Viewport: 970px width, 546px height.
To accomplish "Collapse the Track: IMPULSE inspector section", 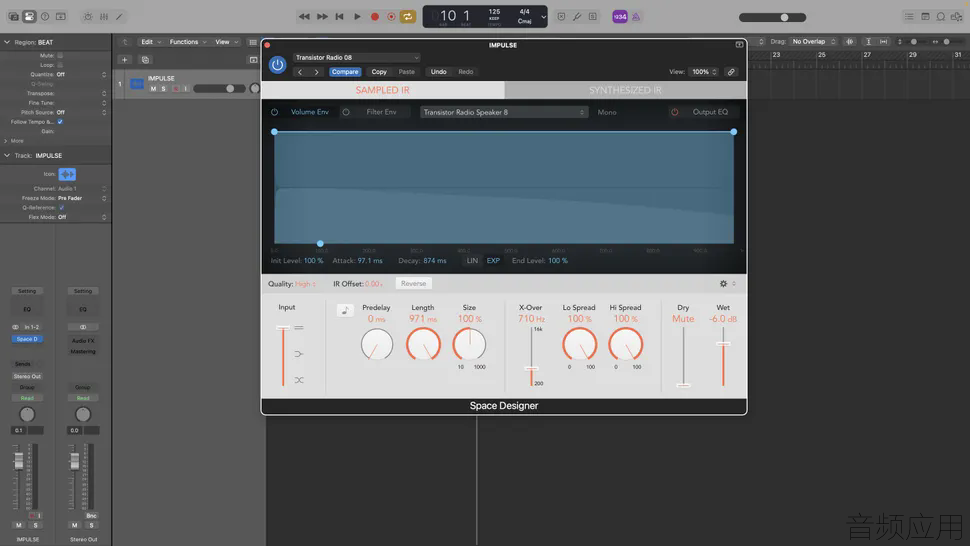I will pyautogui.click(x=7, y=155).
